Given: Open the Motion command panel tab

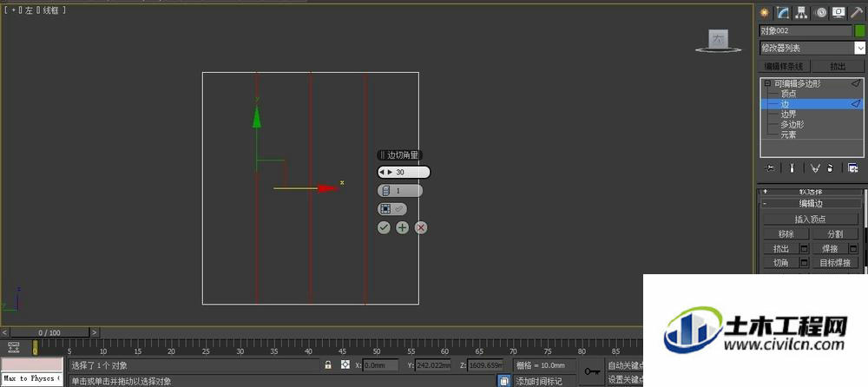Looking at the screenshot, I should [x=820, y=13].
